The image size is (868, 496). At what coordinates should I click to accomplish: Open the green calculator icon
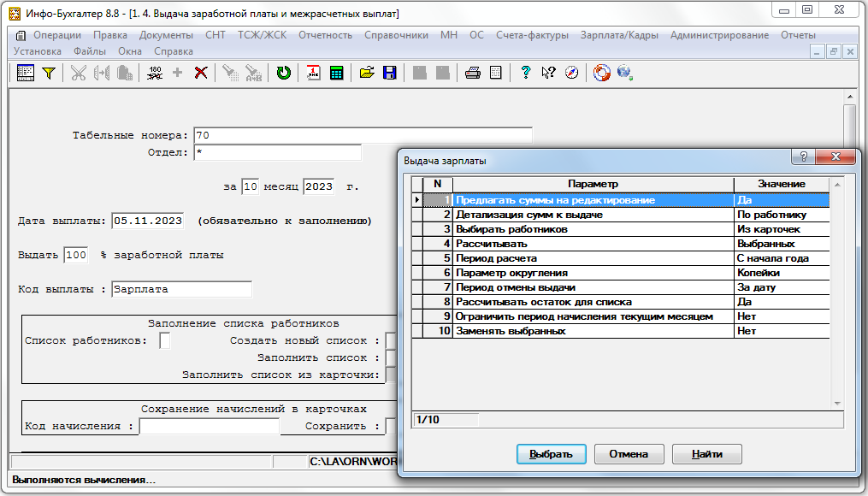click(x=337, y=73)
